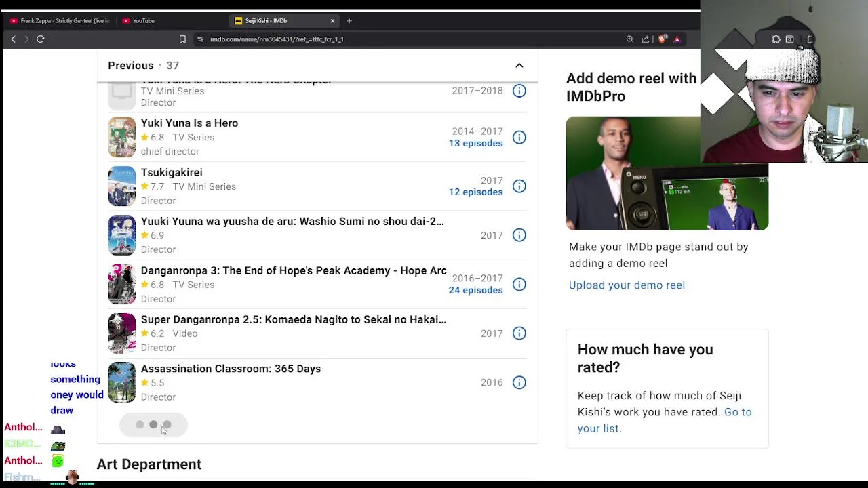The height and width of the screenshot is (488, 868).
Task: Click Yuki Yuna Is a Hero poster
Action: (122, 138)
